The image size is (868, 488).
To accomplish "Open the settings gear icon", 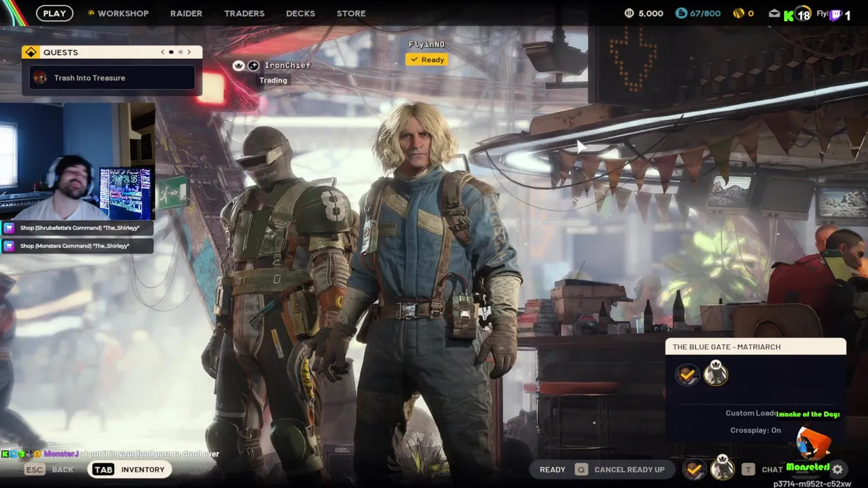I will pyautogui.click(x=837, y=469).
